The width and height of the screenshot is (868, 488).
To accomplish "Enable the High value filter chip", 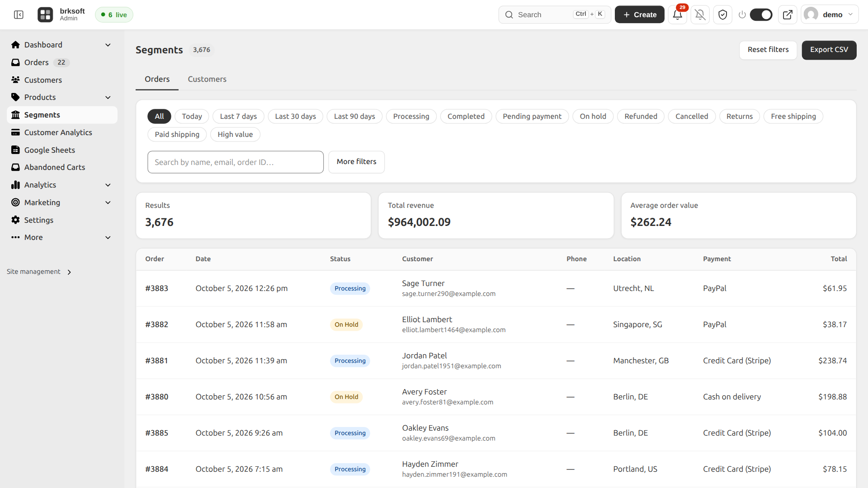I will tap(235, 135).
